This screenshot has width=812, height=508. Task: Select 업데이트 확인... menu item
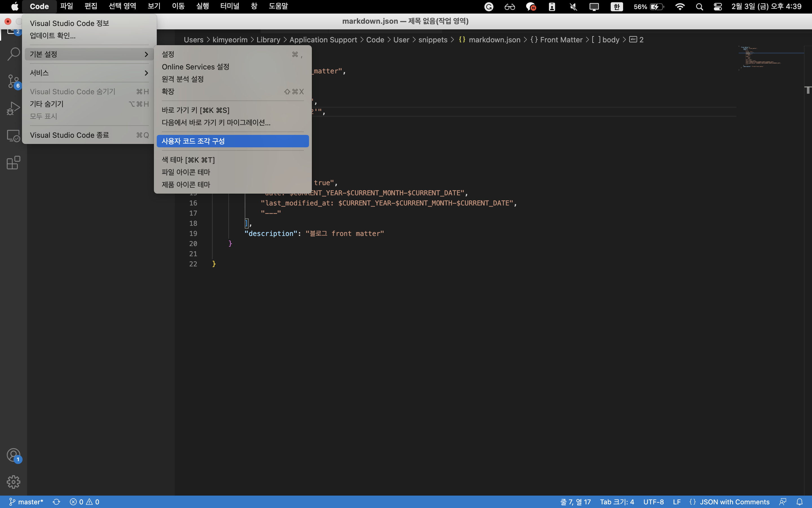pos(89,36)
